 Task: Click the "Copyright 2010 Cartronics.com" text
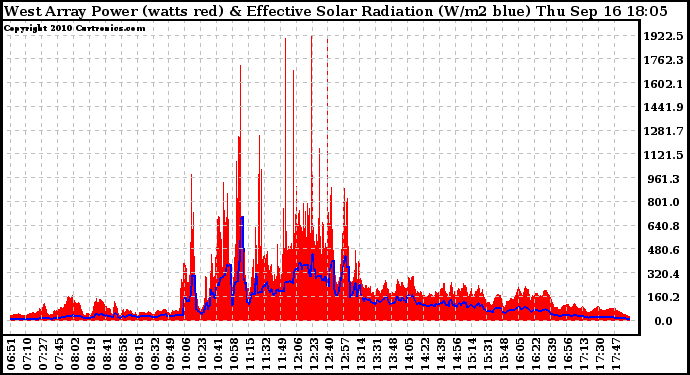tap(74, 28)
